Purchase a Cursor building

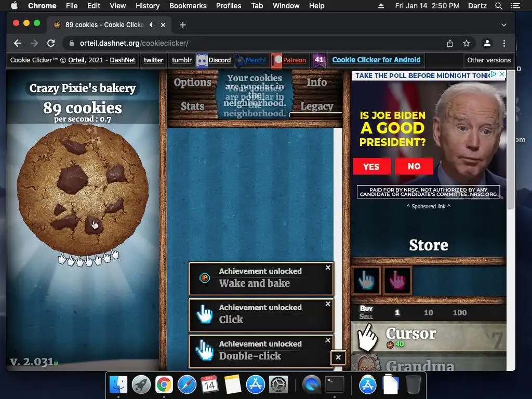pos(429,337)
